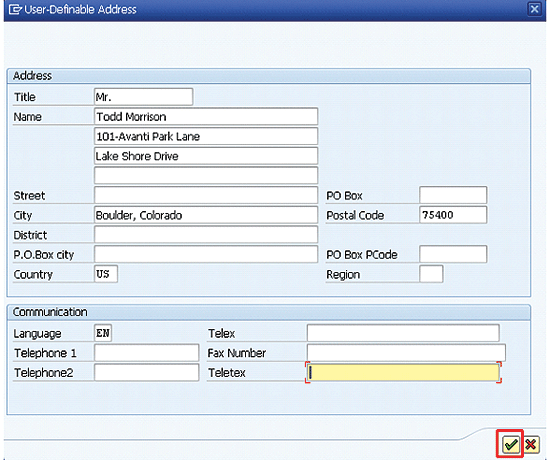Image resolution: width=550 pixels, height=460 pixels.
Task: Select the Postal Code field 75400
Action: click(453, 215)
